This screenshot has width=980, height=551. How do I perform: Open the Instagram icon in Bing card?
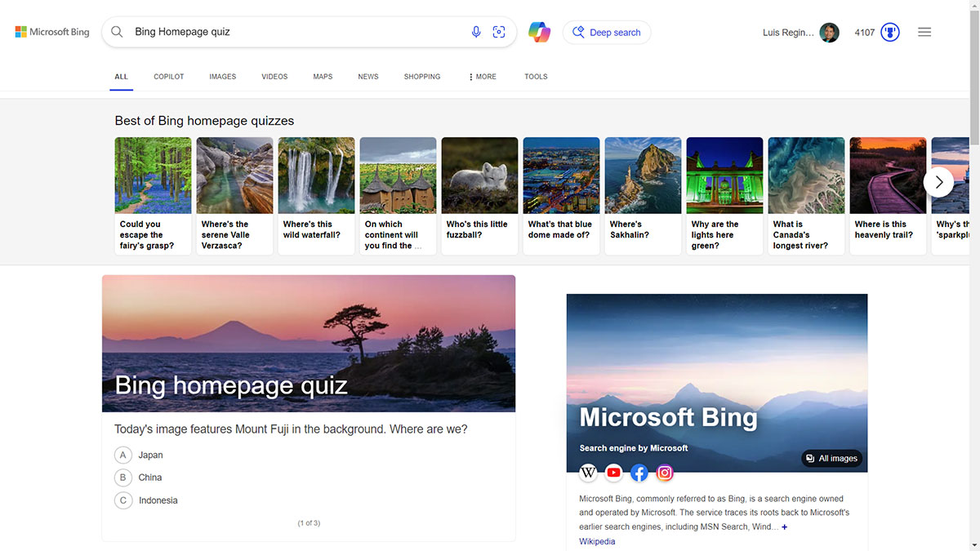coord(666,473)
